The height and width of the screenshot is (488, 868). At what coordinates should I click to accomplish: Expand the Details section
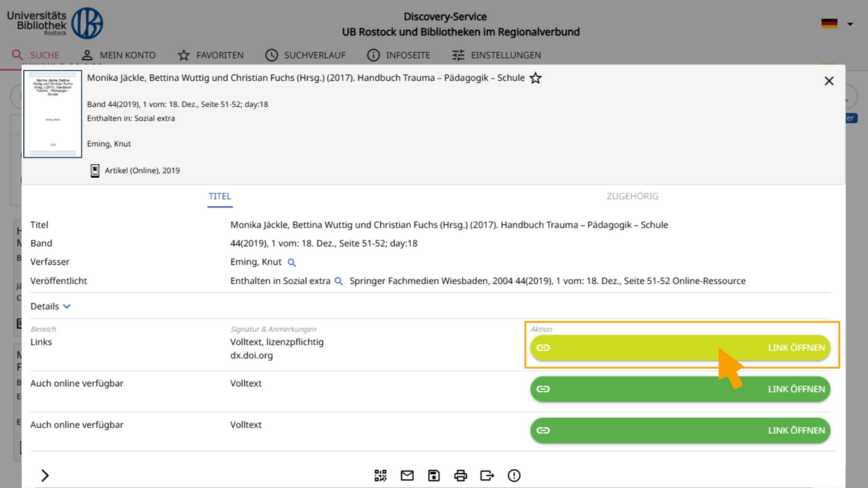coord(51,307)
